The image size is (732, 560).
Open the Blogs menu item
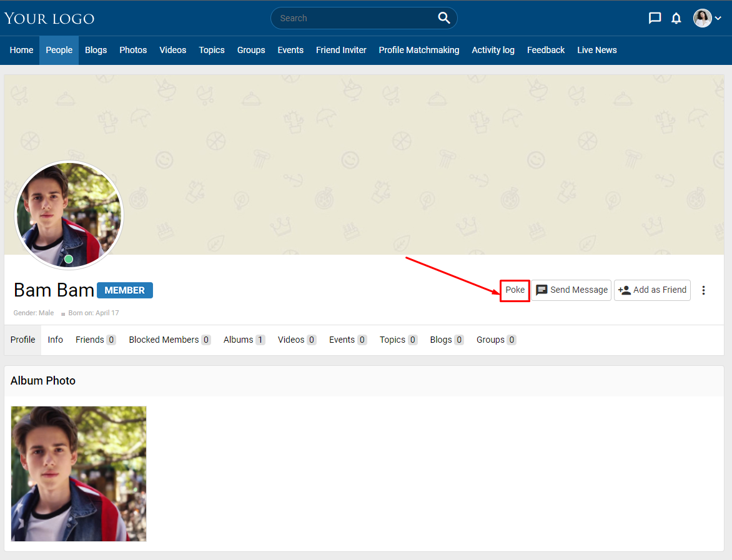(x=96, y=50)
